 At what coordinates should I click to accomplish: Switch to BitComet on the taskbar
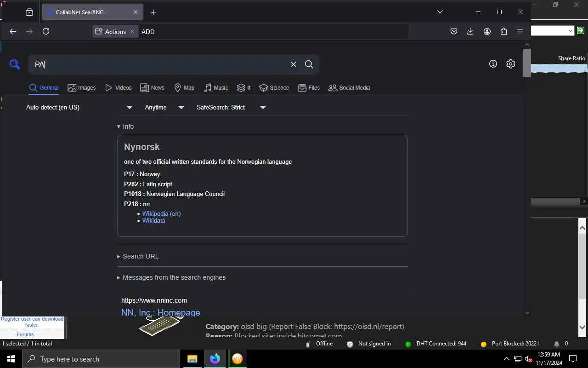coord(237,359)
